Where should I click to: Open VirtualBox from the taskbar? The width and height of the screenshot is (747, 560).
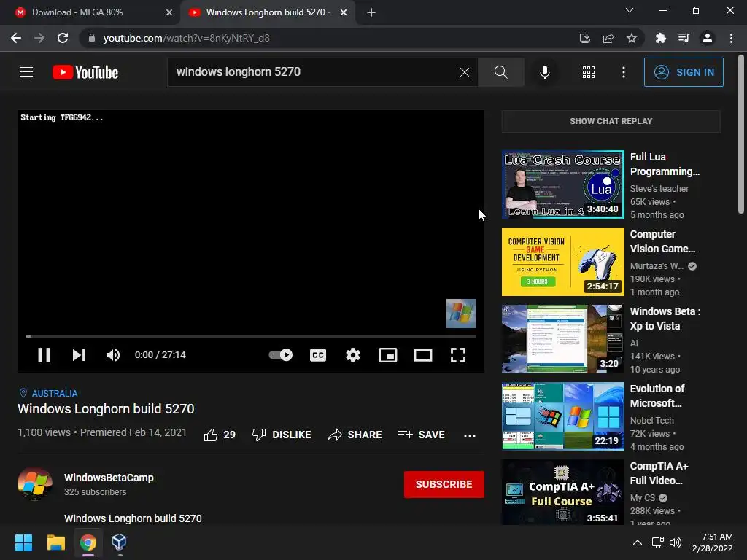coord(119,542)
